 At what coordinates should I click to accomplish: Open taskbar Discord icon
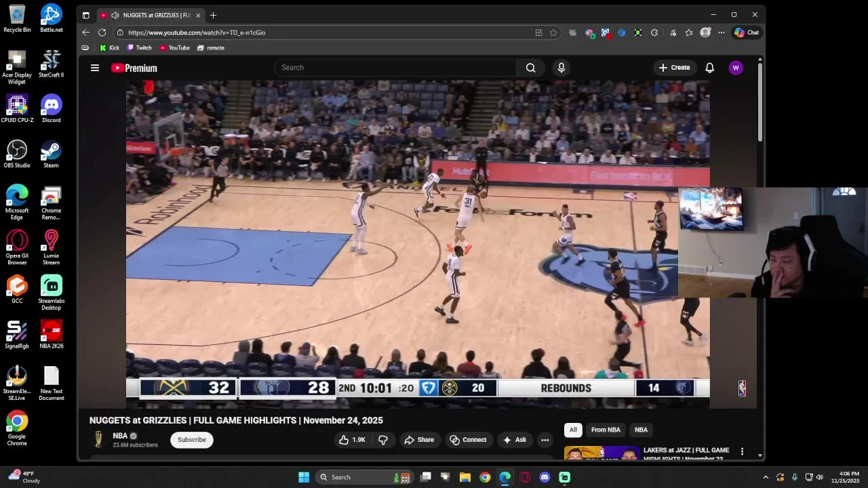tap(545, 477)
